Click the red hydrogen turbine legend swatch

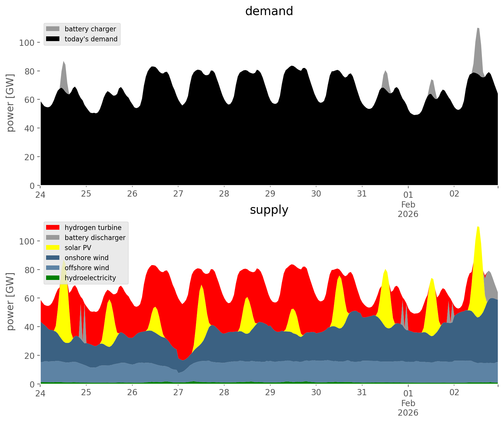point(53,228)
